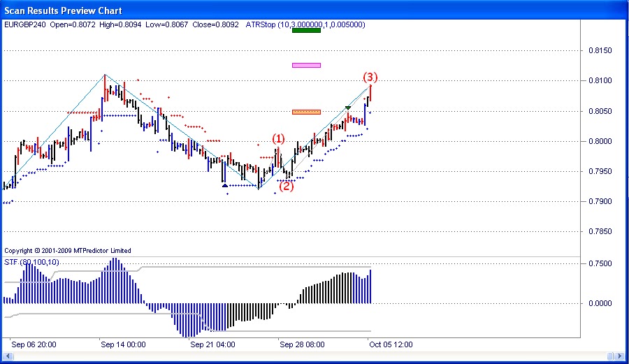This screenshot has width=629, height=364.
Task: Click the MTPredictor copyright text
Action: tap(68, 251)
